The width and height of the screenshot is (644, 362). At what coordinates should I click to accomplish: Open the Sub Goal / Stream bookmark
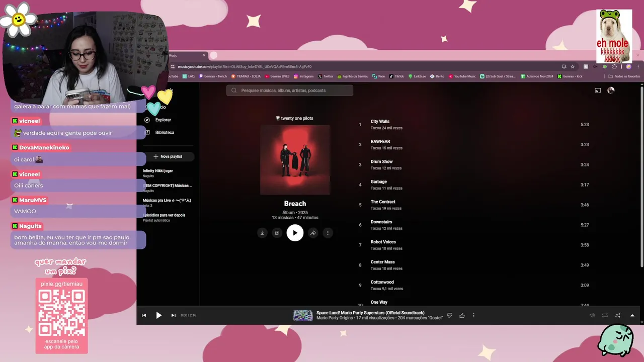tap(498, 76)
